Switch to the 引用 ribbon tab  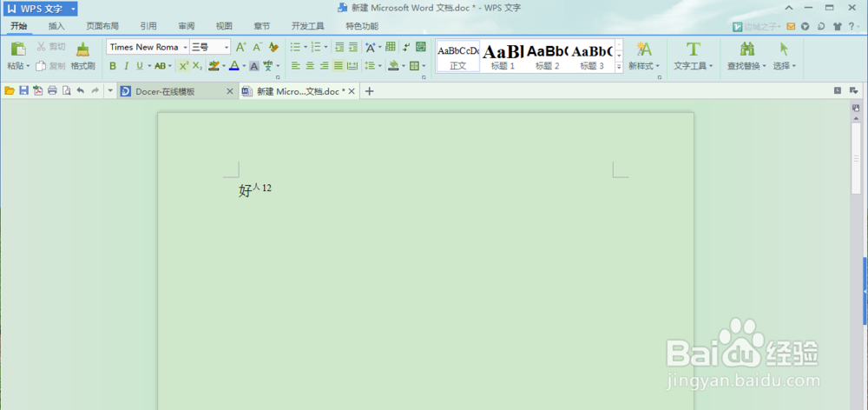pyautogui.click(x=148, y=26)
